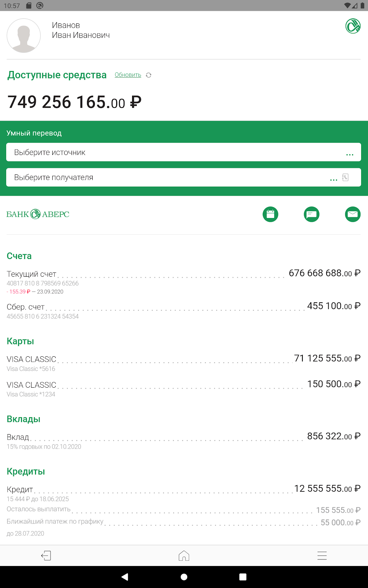Tap the phone contacts icon in recipient field
This screenshot has width=368, height=588.
345,177
